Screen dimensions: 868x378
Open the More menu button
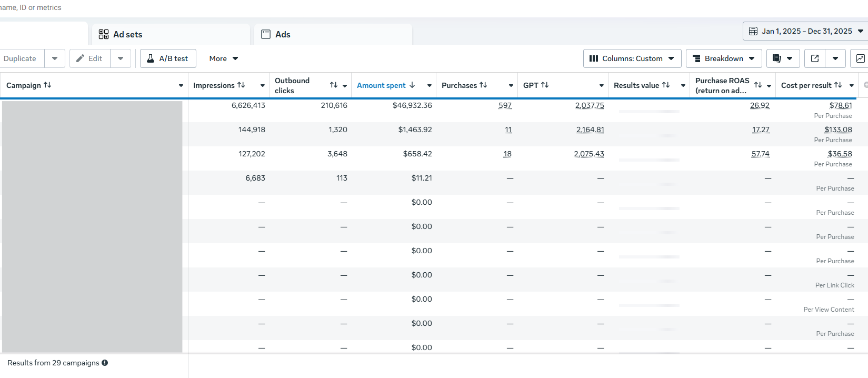[x=223, y=58]
